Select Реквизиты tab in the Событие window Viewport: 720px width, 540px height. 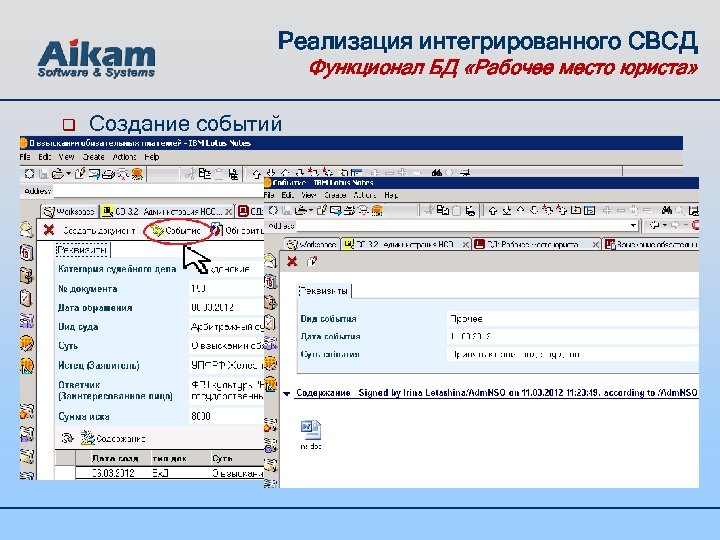(324, 291)
